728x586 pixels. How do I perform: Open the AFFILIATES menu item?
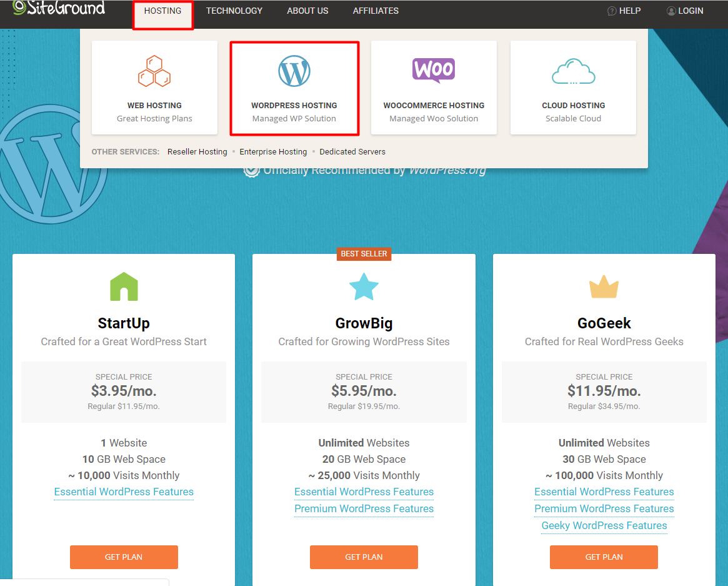376,11
